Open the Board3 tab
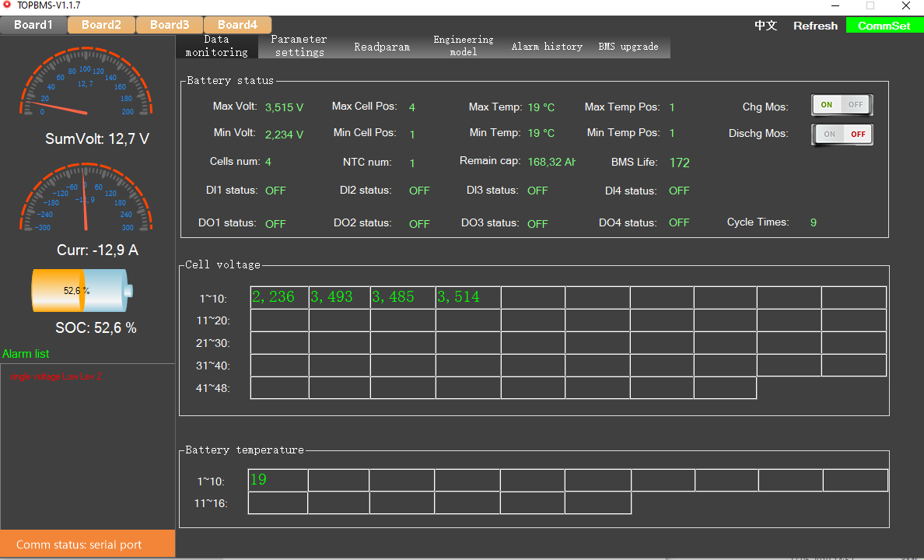This screenshot has width=924, height=560. [x=170, y=25]
